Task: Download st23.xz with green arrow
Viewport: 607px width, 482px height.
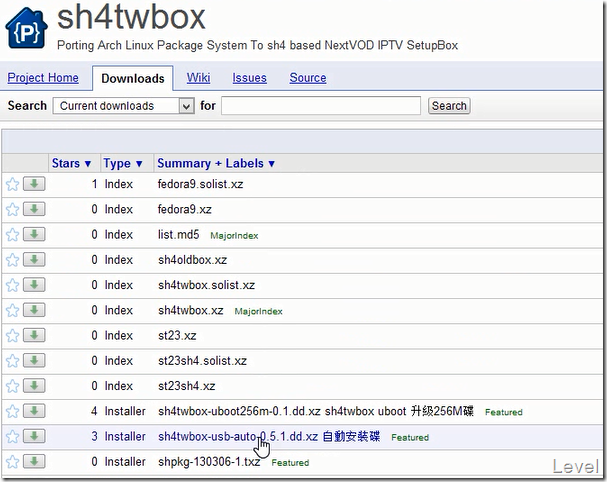Action: click(x=34, y=335)
